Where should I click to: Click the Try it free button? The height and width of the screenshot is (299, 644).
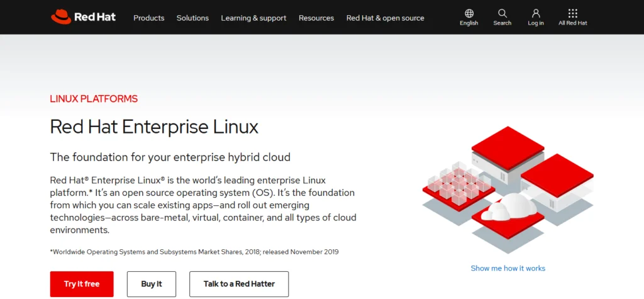[x=82, y=284]
